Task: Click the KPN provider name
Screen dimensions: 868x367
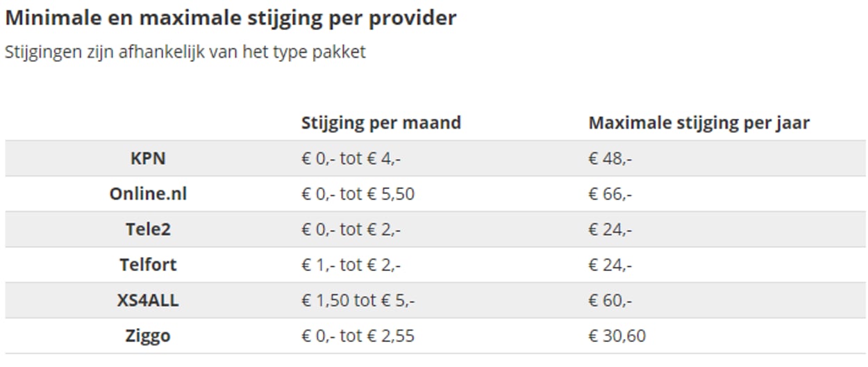Action: point(148,158)
